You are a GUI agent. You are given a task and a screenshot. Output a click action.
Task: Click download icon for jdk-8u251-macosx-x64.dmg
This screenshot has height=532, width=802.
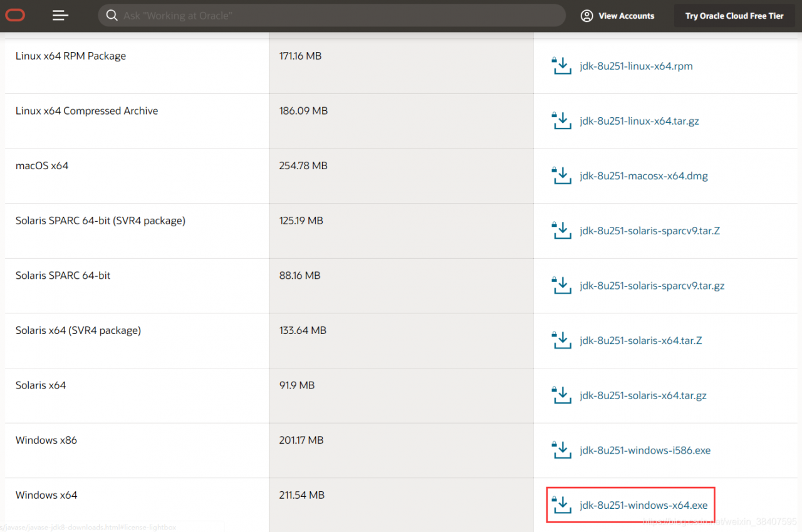561,175
